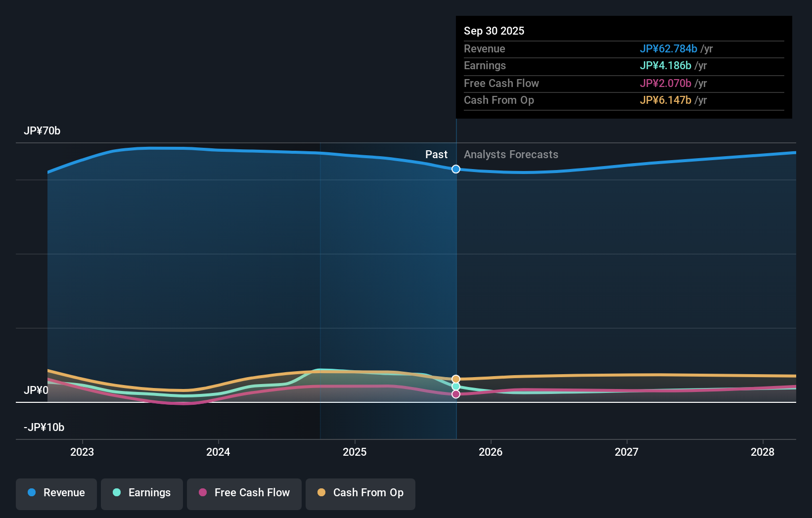The height and width of the screenshot is (518, 812).
Task: Click the pink Free Cash Flow legend dot
Action: pyautogui.click(x=203, y=493)
